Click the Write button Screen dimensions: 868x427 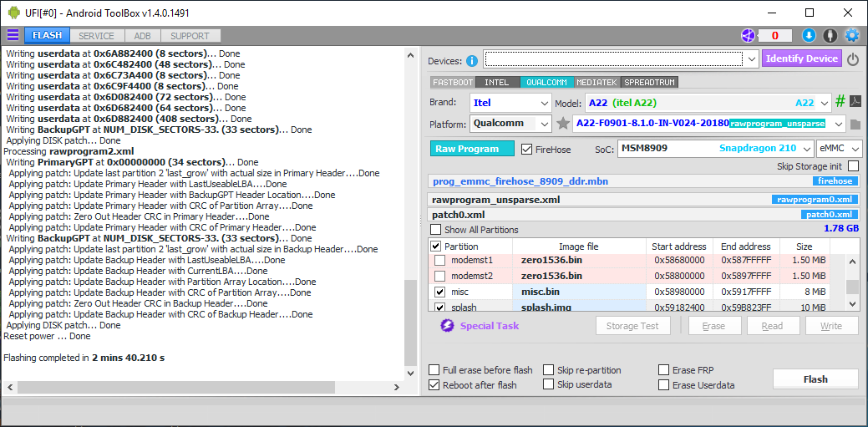[x=831, y=326]
